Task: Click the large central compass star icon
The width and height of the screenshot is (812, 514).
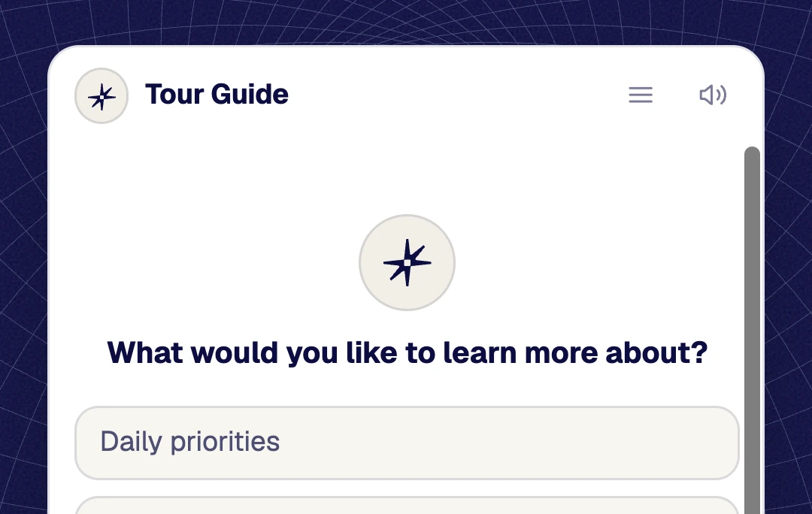Action: [x=407, y=262]
